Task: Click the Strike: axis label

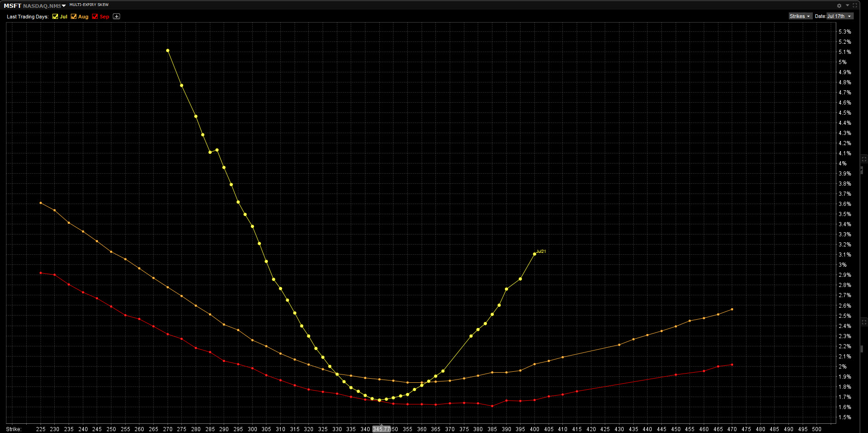Action: (x=14, y=429)
